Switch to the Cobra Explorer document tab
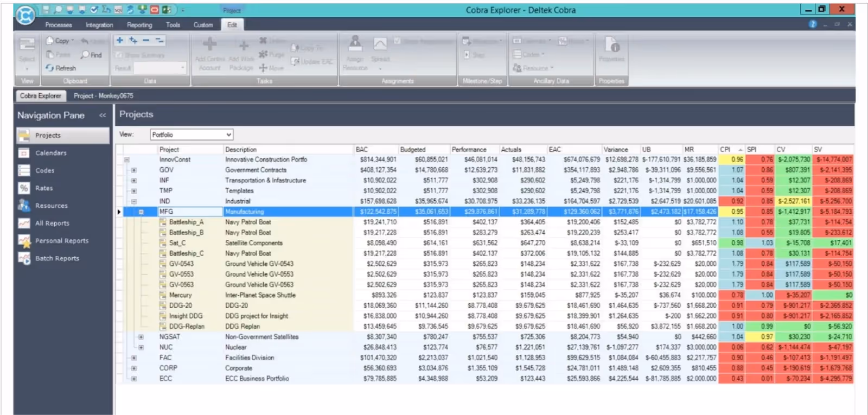The width and height of the screenshot is (868, 415). pyautogui.click(x=41, y=95)
